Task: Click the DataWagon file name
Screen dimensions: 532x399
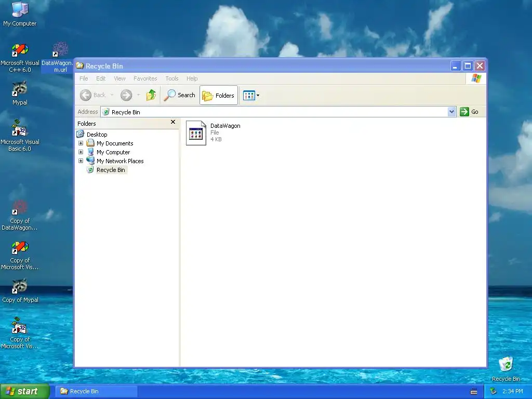Action: click(225, 126)
